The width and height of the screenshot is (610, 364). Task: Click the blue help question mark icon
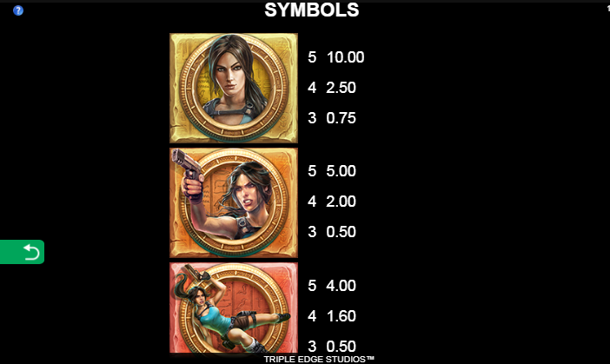pos(18,10)
